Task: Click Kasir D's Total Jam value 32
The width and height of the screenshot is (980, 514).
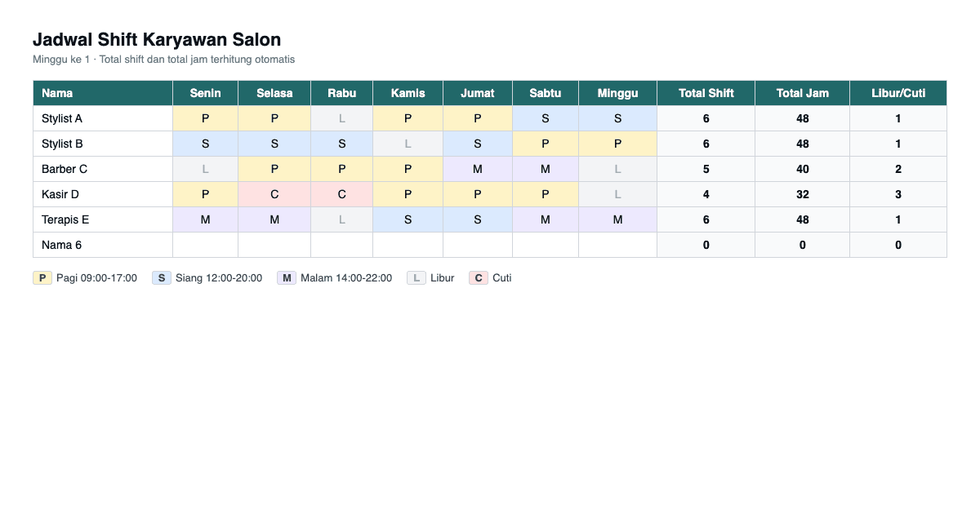Action: click(802, 194)
